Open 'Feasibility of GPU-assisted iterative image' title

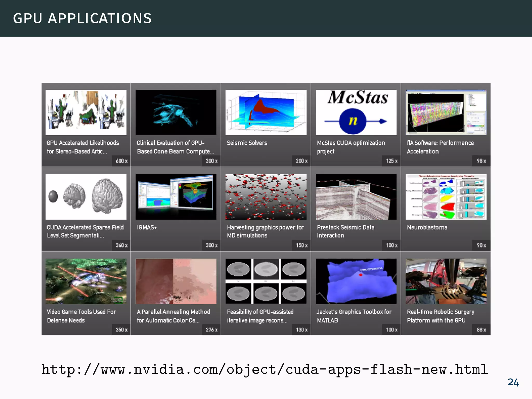[x=260, y=316]
